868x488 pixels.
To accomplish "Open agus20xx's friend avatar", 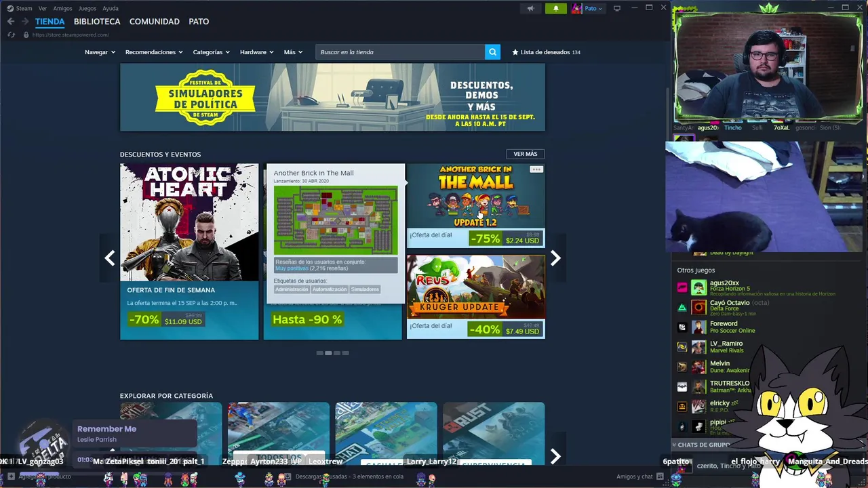I will 698,287.
